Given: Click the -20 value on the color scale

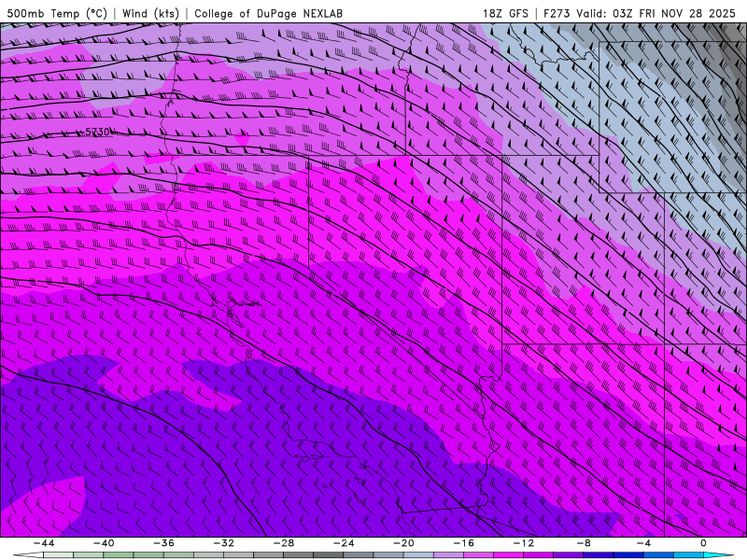Looking at the screenshot, I should coord(404,543).
